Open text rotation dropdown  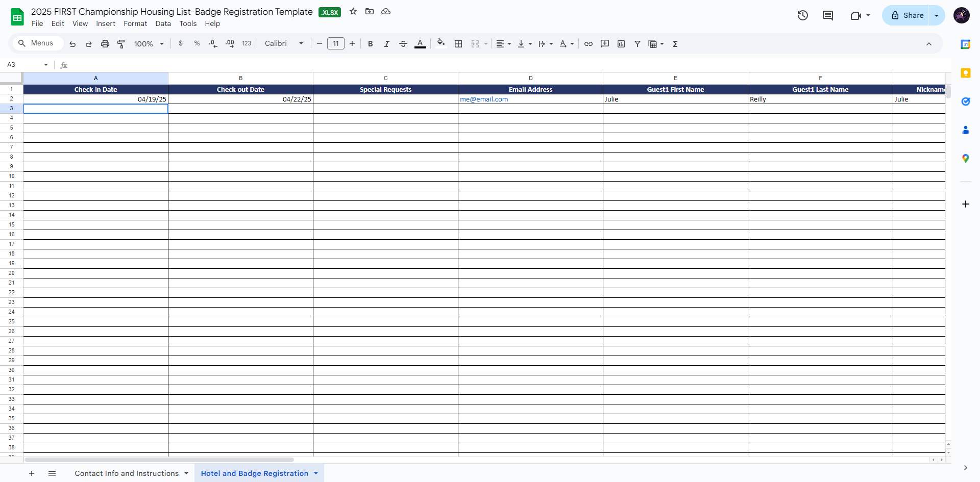(x=567, y=44)
